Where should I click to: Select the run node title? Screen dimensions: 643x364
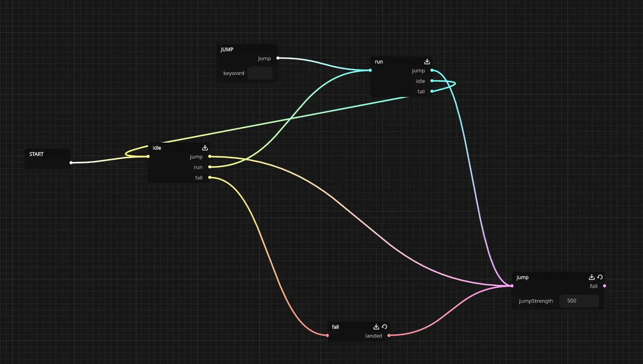tap(379, 62)
